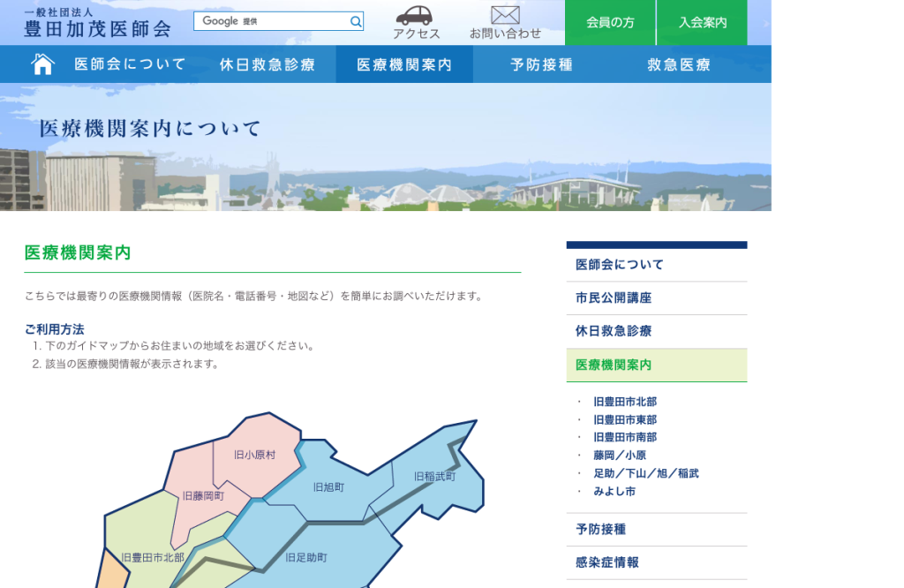Open the 救急医療 navigation item
The image size is (904, 588).
click(x=679, y=64)
